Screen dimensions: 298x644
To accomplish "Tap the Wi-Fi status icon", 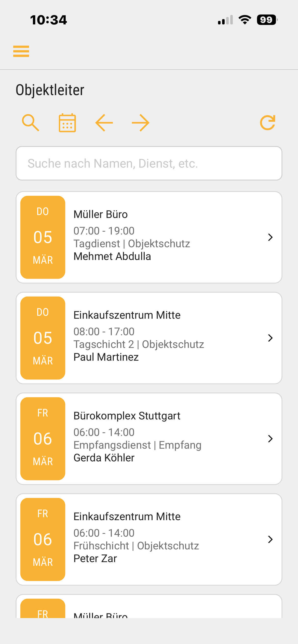I will coord(245,20).
